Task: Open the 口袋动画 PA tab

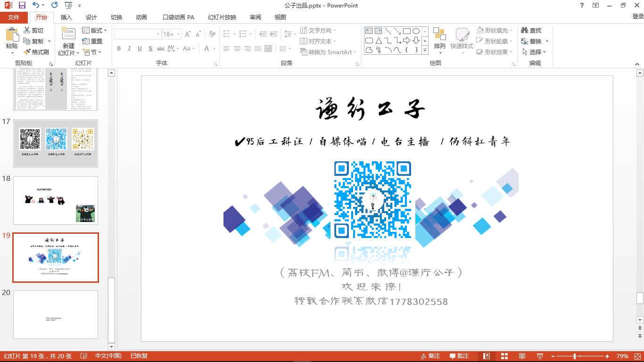Action: pyautogui.click(x=178, y=17)
